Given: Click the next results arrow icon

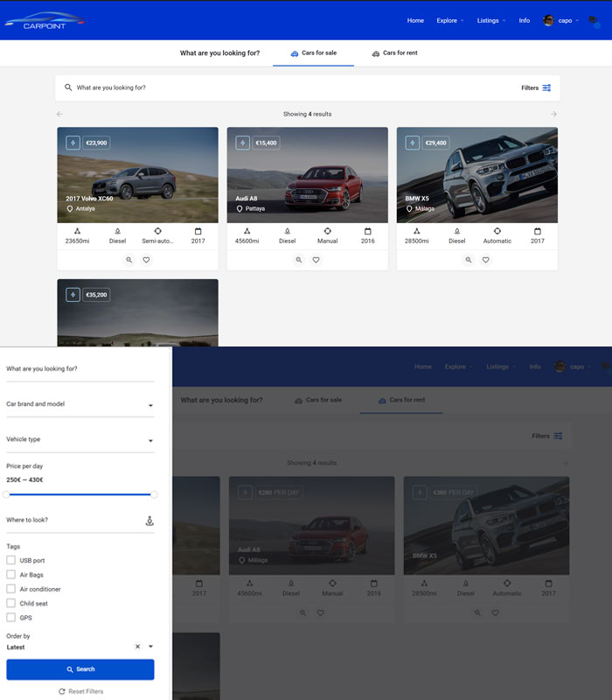Looking at the screenshot, I should click(553, 114).
